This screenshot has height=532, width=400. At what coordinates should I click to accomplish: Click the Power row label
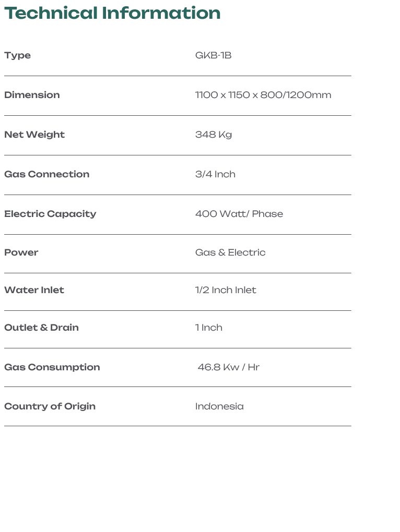21,252
